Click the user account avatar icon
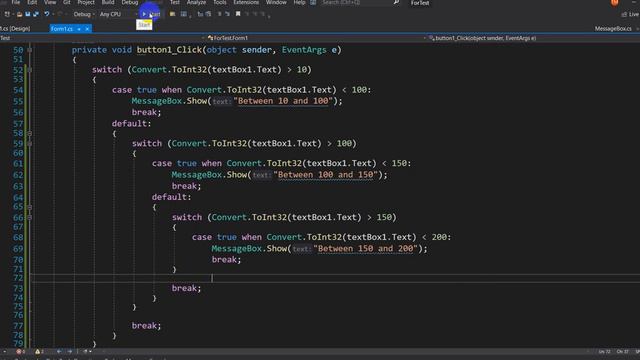Screen dimensions: 640x360 (614, 2)
